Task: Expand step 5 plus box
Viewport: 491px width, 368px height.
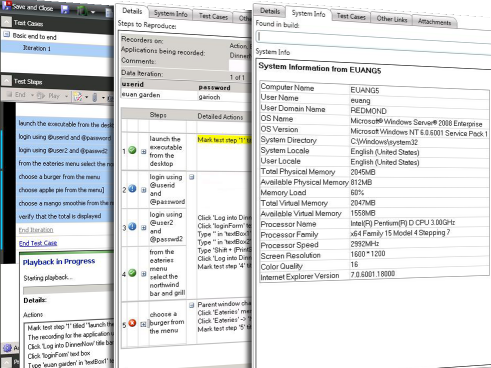Action: click(144, 324)
